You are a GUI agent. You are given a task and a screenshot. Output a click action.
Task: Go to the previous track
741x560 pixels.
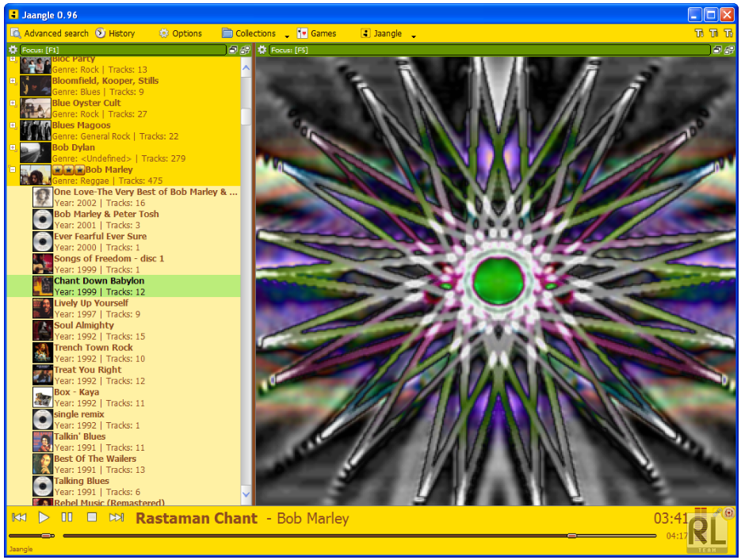click(20, 517)
